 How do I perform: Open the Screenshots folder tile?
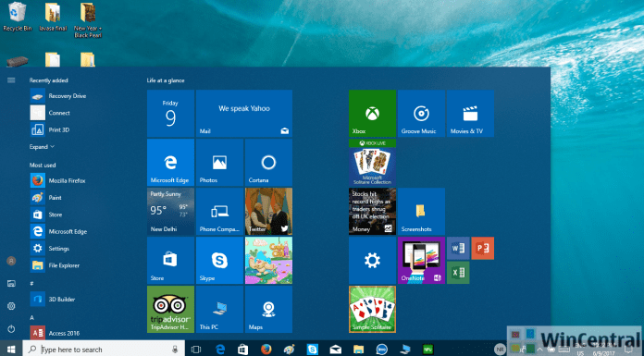click(x=421, y=212)
